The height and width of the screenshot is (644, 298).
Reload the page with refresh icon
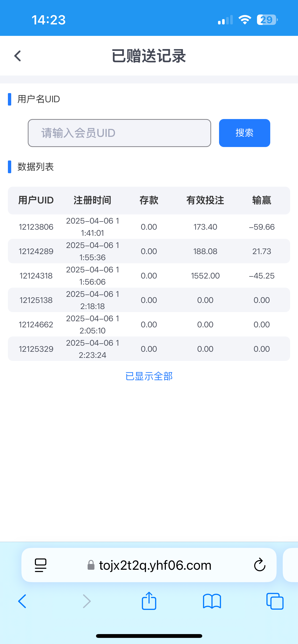(260, 565)
